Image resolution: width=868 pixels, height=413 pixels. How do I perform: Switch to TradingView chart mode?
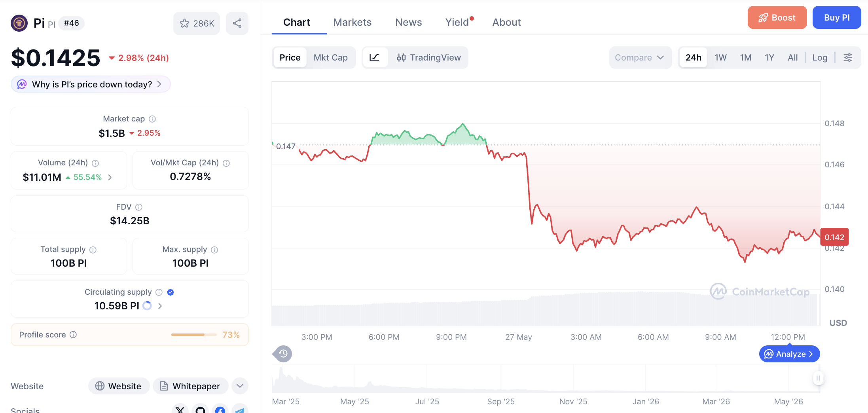(x=428, y=57)
